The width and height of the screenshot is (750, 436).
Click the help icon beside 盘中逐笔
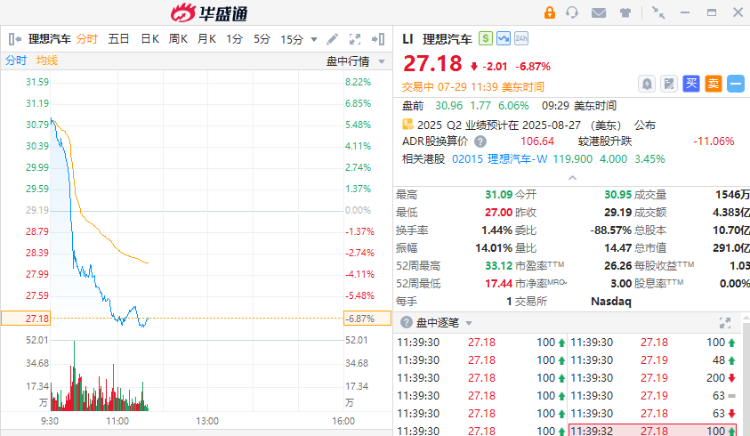coord(406,323)
